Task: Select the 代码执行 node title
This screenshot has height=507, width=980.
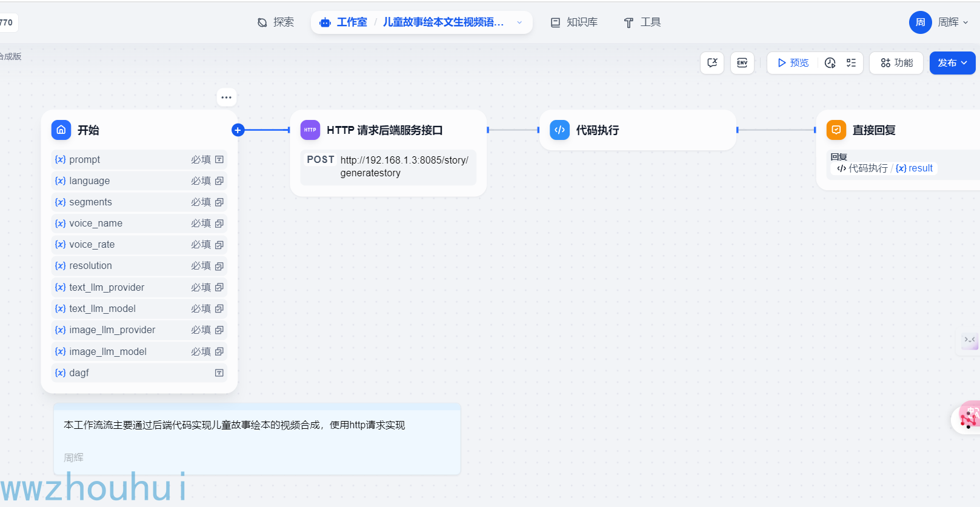Action: point(598,130)
